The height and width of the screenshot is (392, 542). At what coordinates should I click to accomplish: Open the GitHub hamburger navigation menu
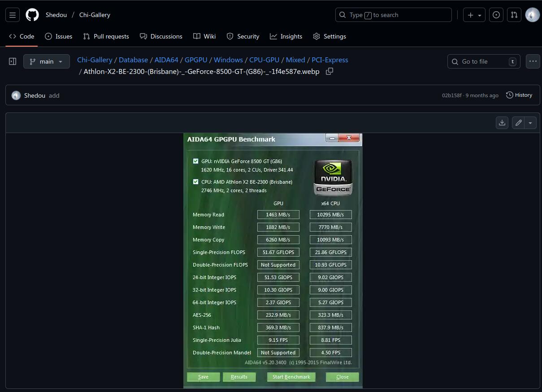click(x=13, y=15)
